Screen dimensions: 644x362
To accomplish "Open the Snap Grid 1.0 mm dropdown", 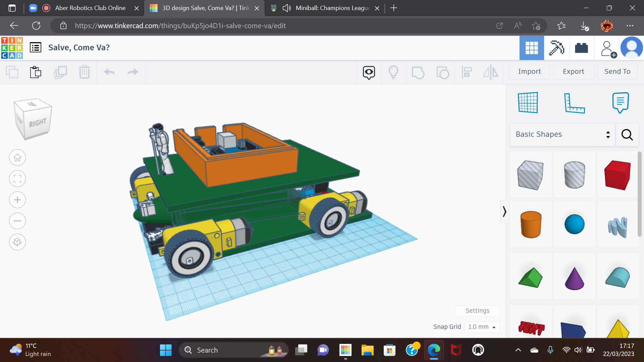I will [x=482, y=327].
